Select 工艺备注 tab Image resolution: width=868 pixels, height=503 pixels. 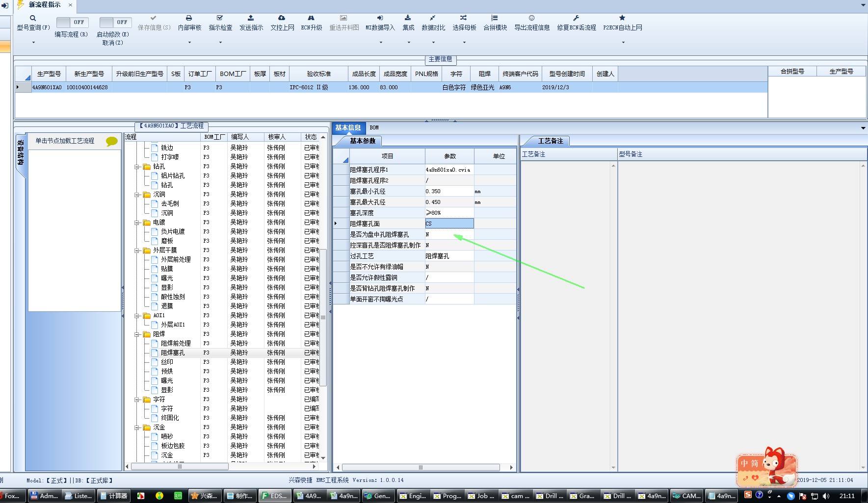tap(551, 141)
